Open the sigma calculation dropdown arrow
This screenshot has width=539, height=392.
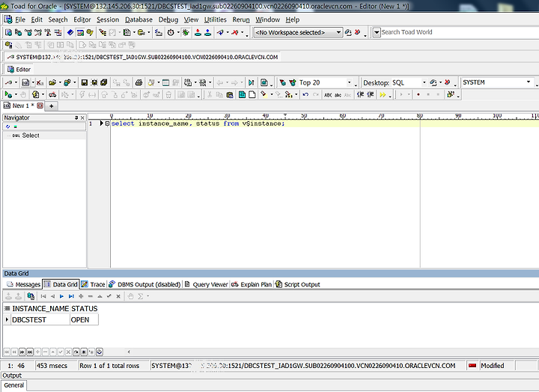click(x=148, y=296)
